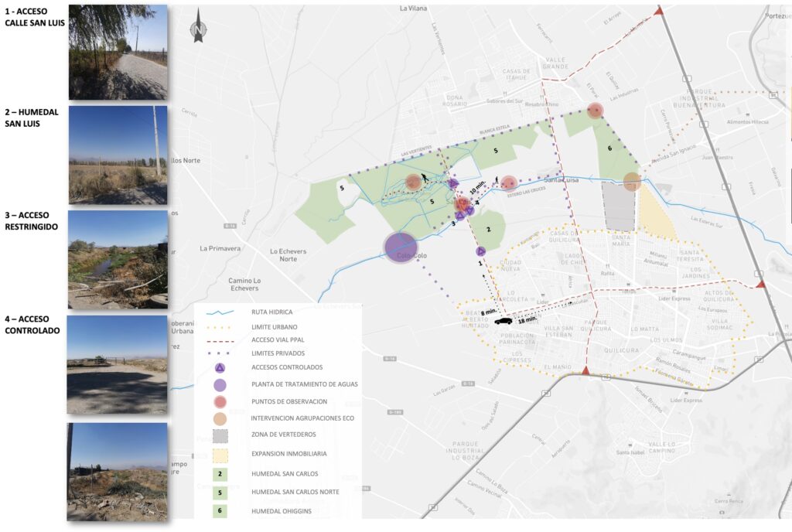Screen dimensions: 792x532
Task: Click the orange eco intervention circle below wetland 6
Action: (x=632, y=181)
